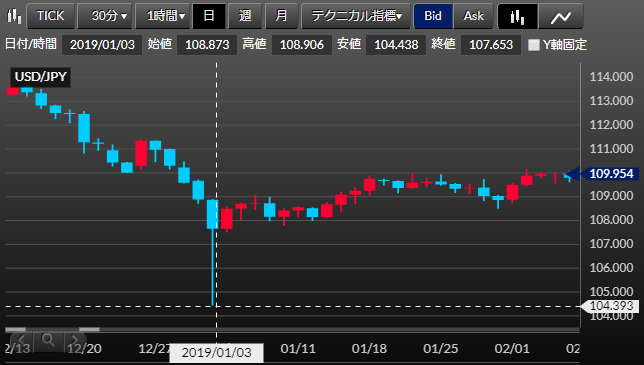This screenshot has height=365, width=644.
Task: Click the chart icon left of TICK
Action: pos(14,16)
